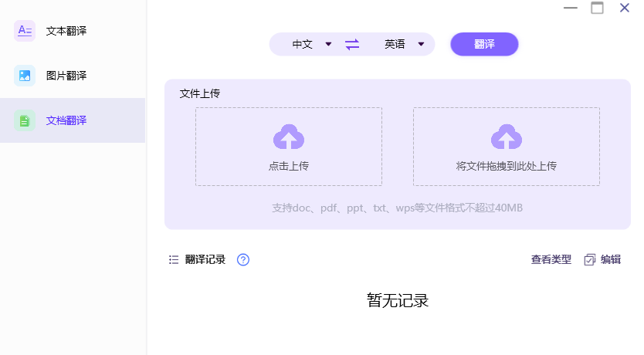
Task: Select the 文档翻译 sidebar tab
Action: click(x=66, y=120)
